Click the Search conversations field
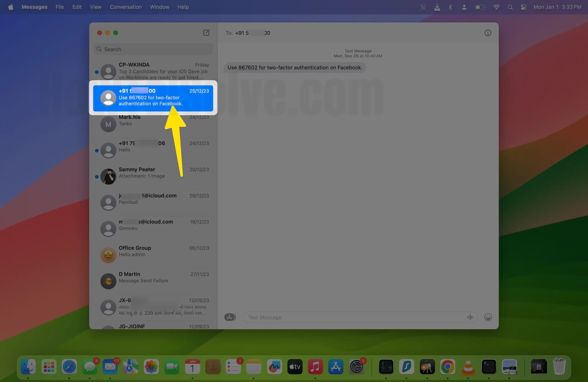Viewport: 588px width, 382px height. click(x=153, y=49)
